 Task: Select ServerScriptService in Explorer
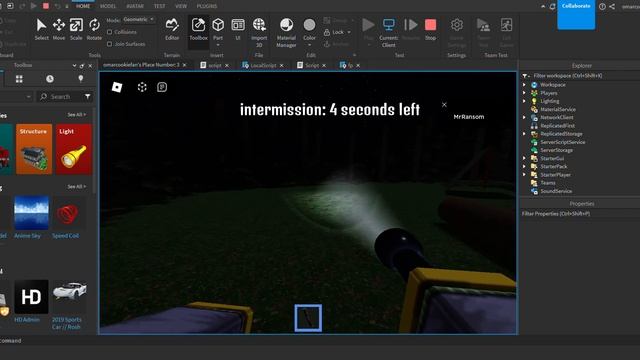(562, 142)
